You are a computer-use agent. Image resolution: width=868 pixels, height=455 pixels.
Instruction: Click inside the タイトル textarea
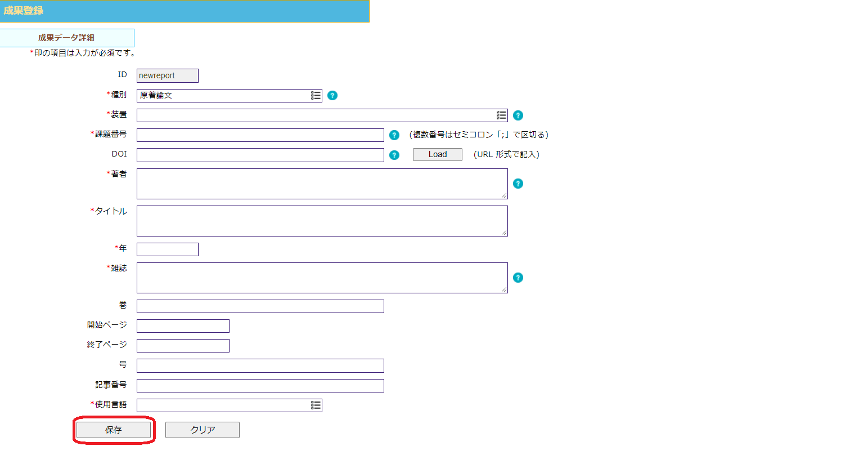[x=322, y=221]
